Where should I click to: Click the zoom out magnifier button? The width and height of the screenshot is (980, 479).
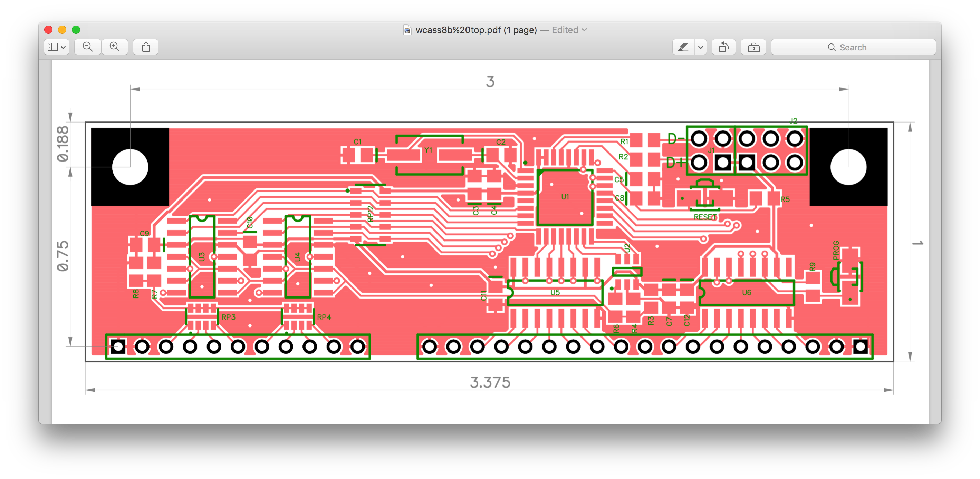(87, 47)
